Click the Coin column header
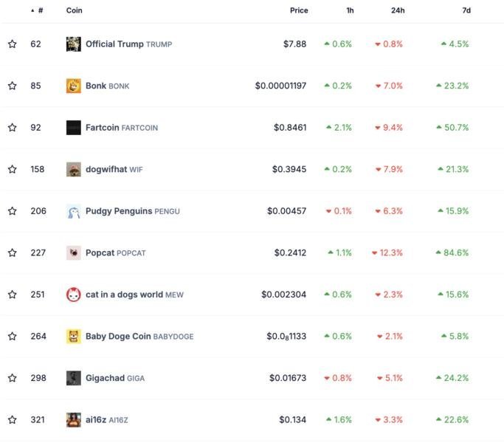The height and width of the screenshot is (443, 504). (74, 10)
